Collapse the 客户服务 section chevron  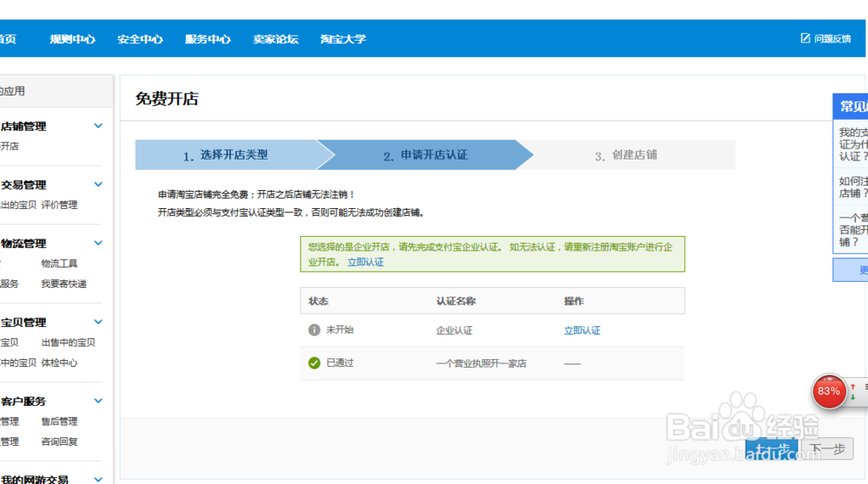(x=98, y=401)
